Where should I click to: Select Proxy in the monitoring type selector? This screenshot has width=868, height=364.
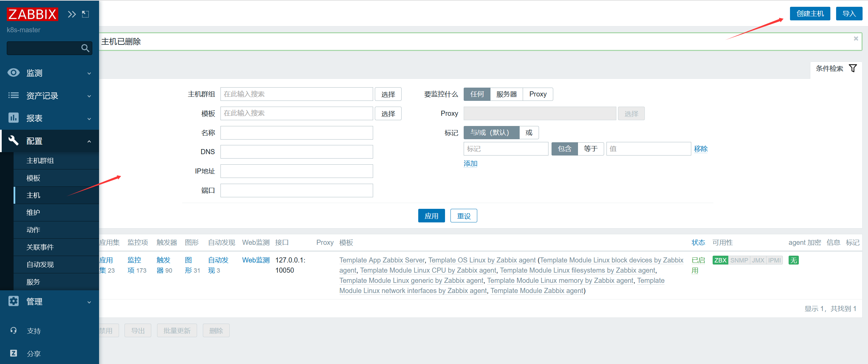538,94
